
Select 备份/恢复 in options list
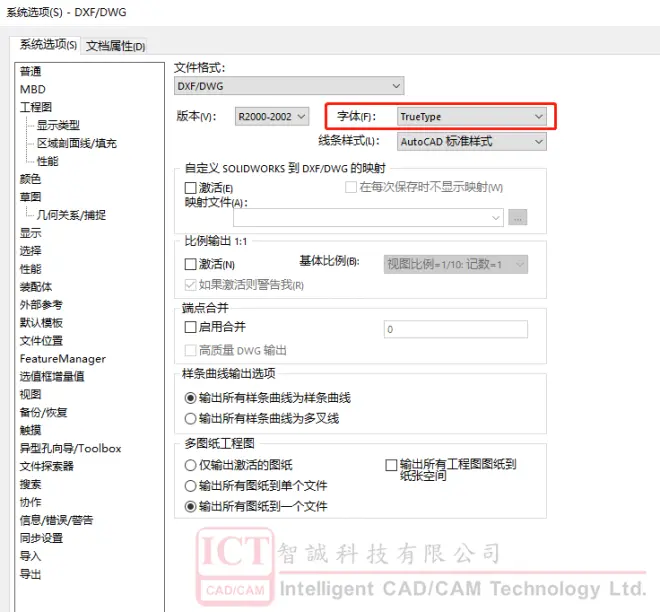(x=43, y=412)
